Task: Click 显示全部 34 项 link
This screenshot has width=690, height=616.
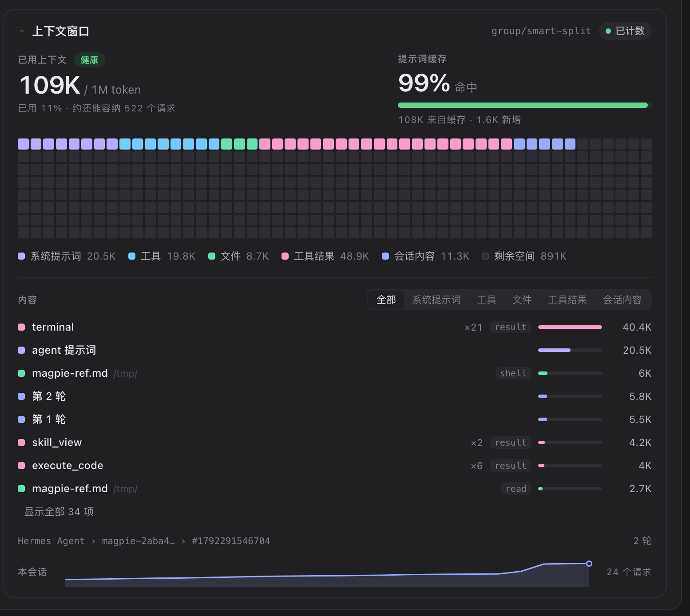Action: click(x=59, y=512)
